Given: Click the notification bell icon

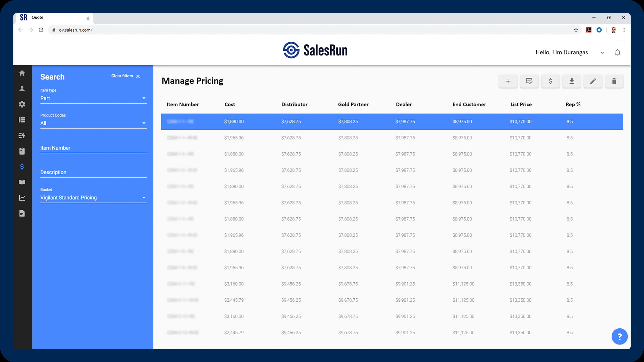Looking at the screenshot, I should (x=618, y=52).
